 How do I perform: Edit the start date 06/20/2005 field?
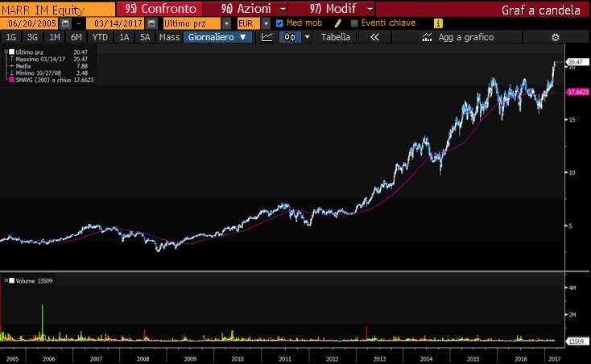[30, 23]
